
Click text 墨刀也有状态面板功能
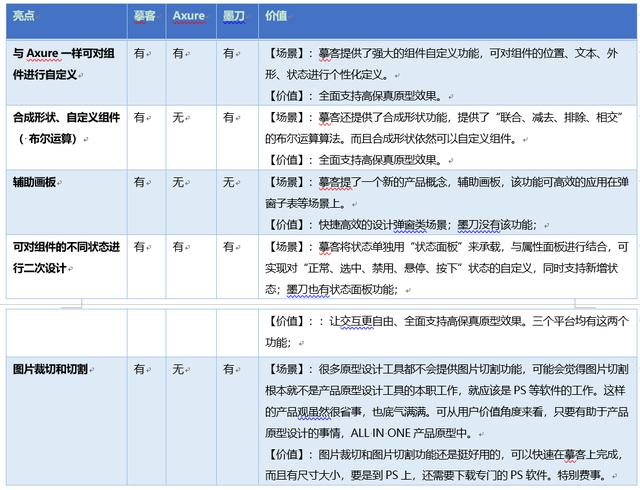coord(340,290)
